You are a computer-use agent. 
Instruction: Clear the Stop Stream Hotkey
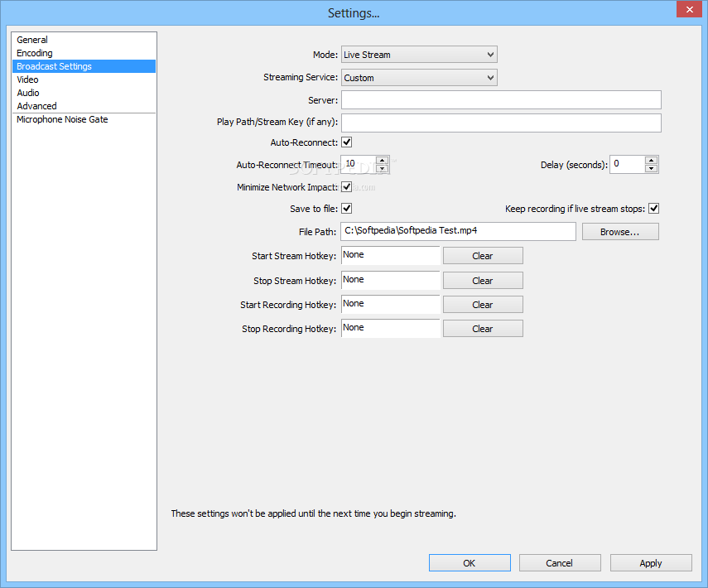click(x=483, y=281)
